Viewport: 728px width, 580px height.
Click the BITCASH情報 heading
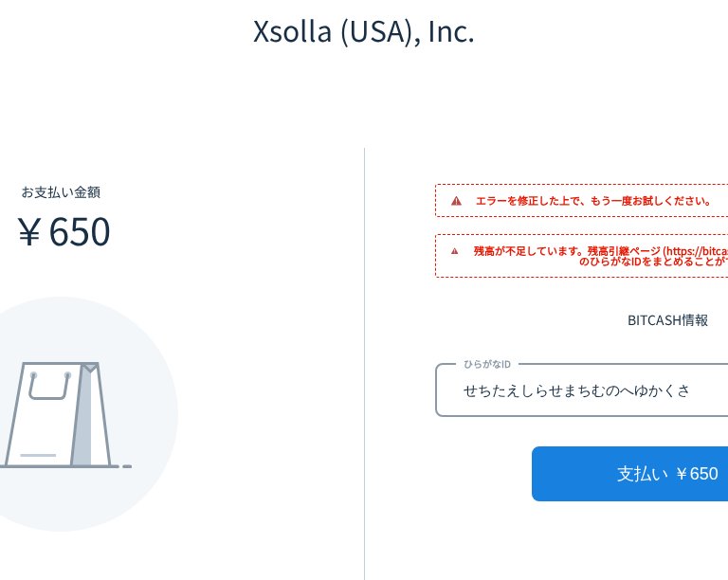click(x=667, y=320)
